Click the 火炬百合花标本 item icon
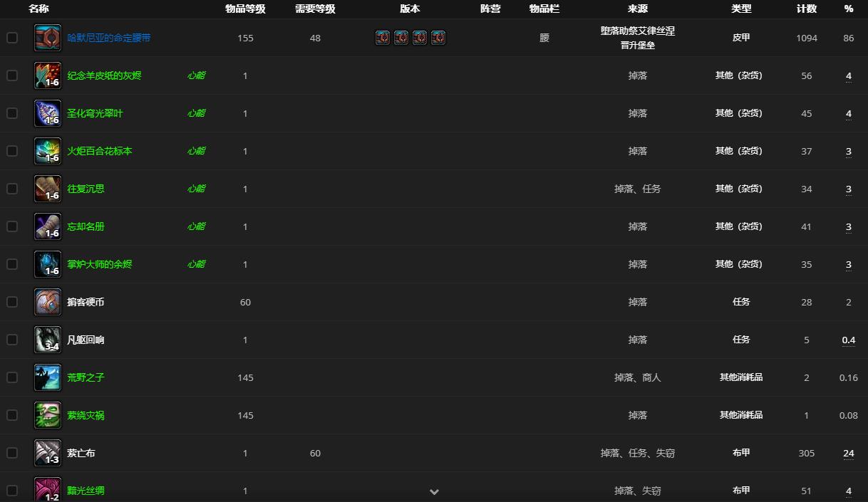 [x=48, y=151]
